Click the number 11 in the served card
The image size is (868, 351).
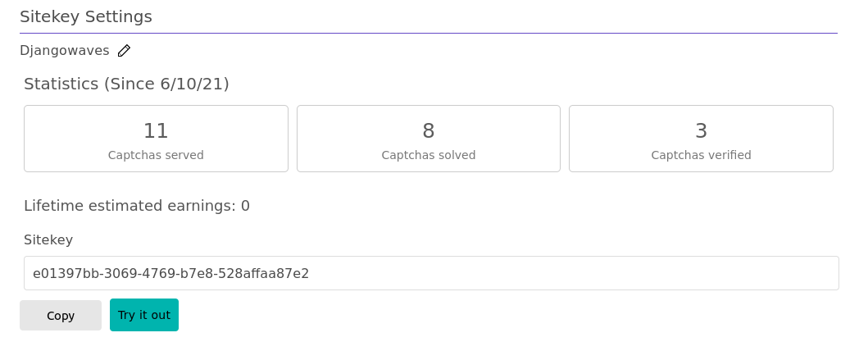[x=156, y=131]
